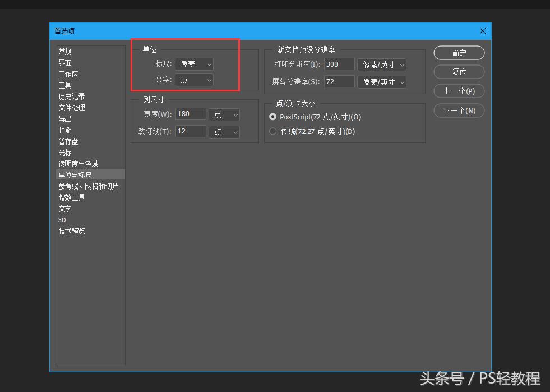Click the 下一个(N) button

click(459, 110)
